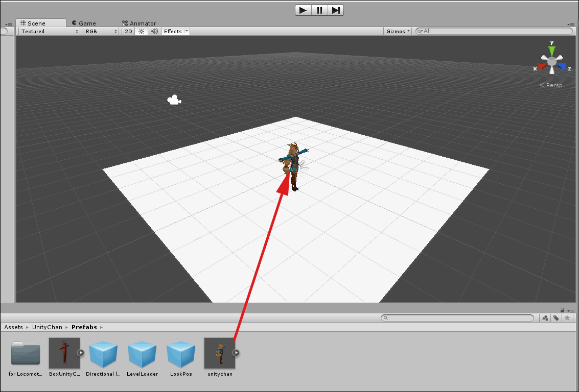Click the Persp projection label
579x392 pixels.
551,85
